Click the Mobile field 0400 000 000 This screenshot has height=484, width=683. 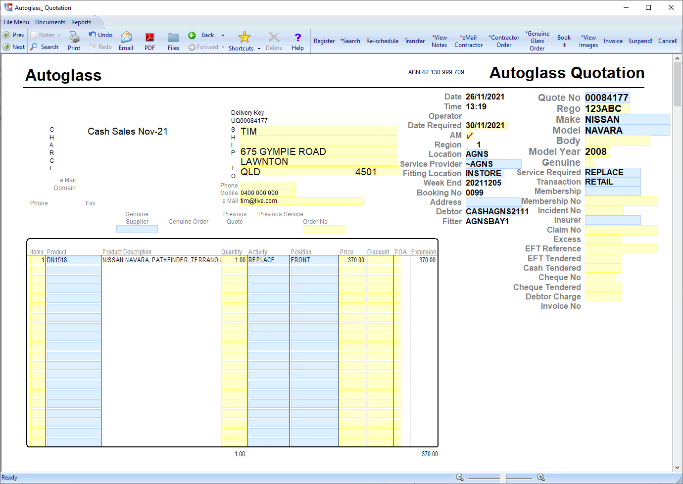267,193
